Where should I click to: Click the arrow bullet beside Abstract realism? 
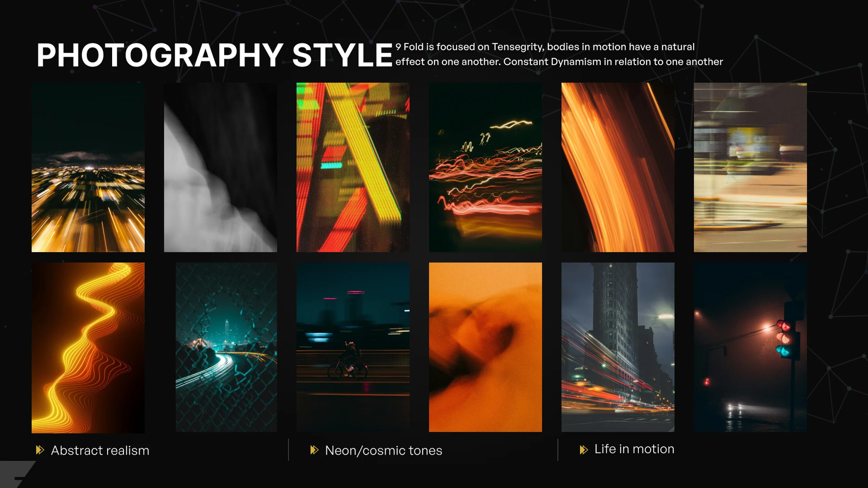click(40, 450)
